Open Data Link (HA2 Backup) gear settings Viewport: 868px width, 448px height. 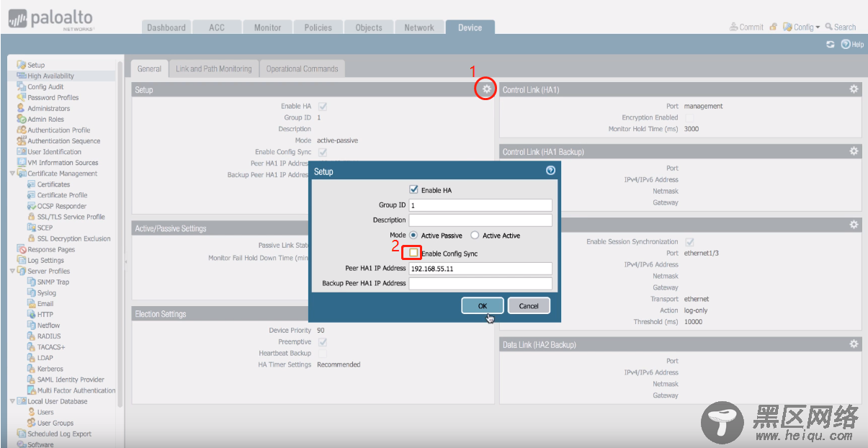click(854, 344)
